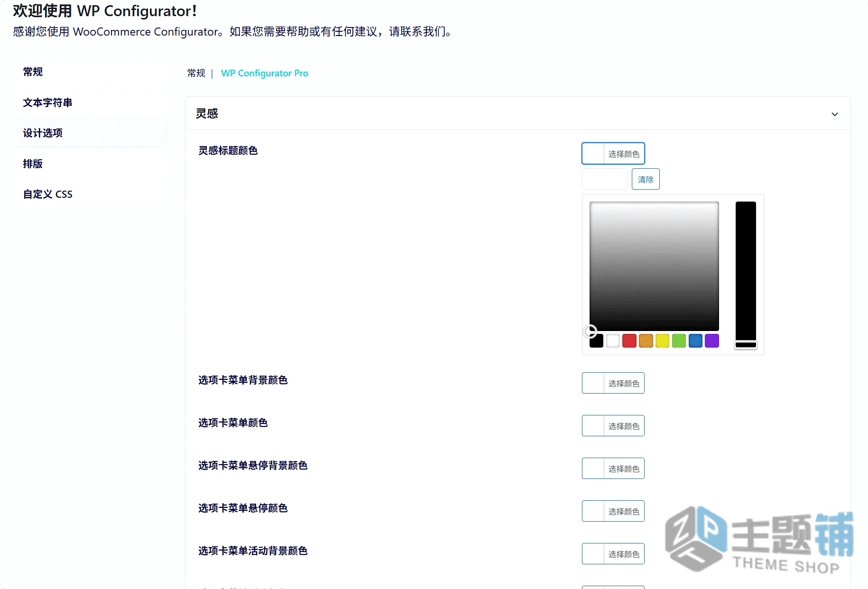Click the 选项卡菜单颜色 label
Viewport: 868px width, 589px height.
[233, 423]
